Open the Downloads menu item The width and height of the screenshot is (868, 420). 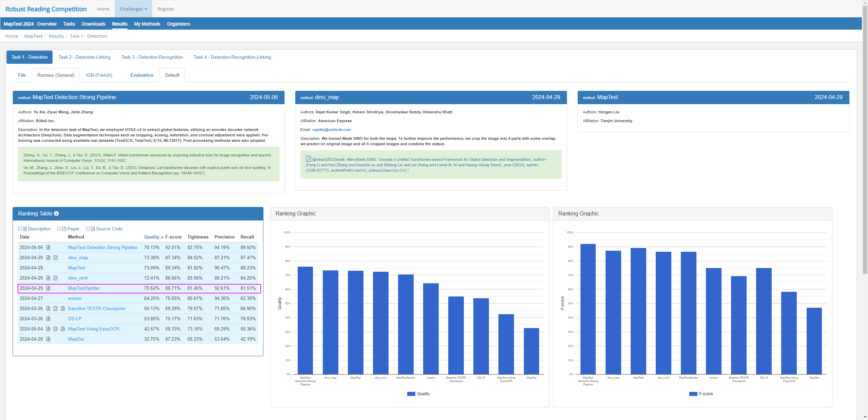(x=94, y=24)
